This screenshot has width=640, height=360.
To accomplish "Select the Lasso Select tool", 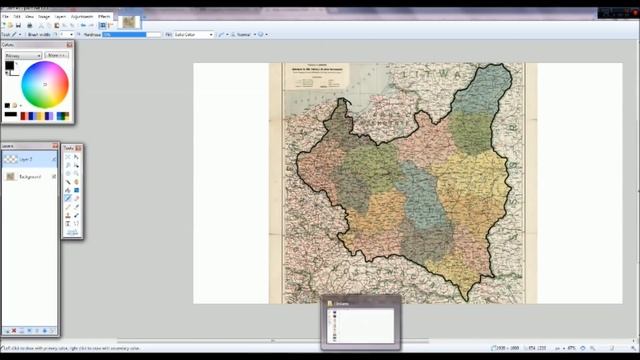I will coord(68,164).
